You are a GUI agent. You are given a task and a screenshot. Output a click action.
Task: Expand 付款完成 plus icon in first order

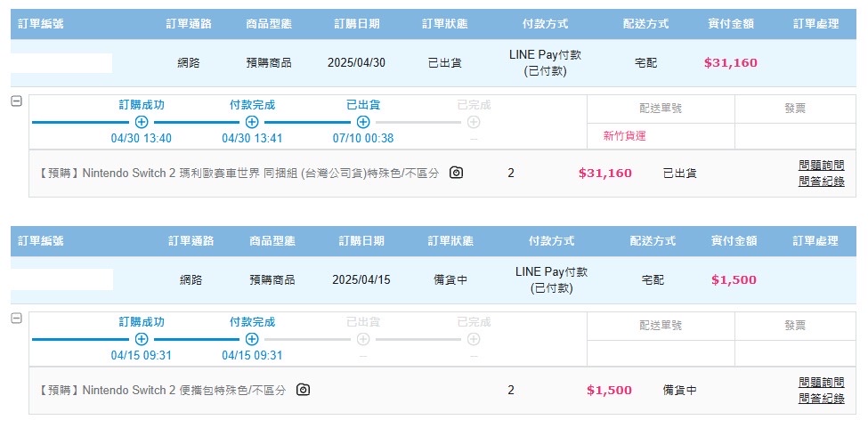pos(252,122)
